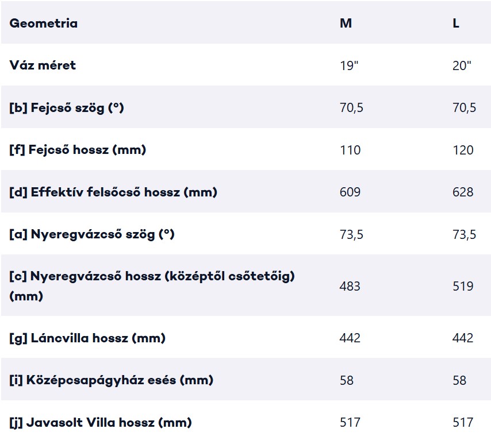Click the Váz méret row label
Image resolution: width=491 pixels, height=448 pixels.
click(x=43, y=65)
